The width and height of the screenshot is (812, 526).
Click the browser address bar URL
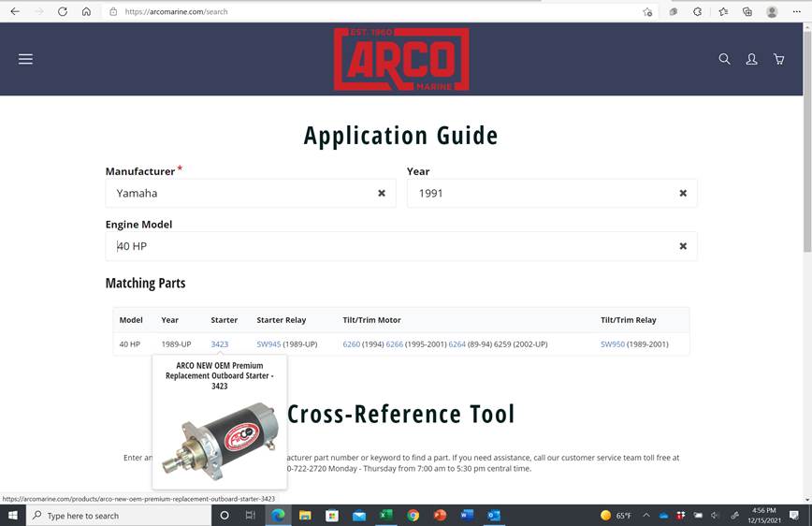[176, 11]
